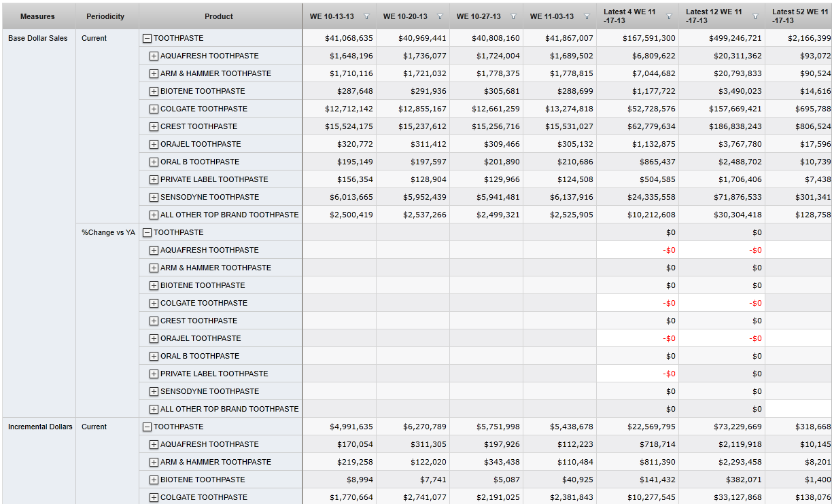Select the Incremental Dollars measure cell
The height and width of the screenshot is (504, 832).
(40, 427)
